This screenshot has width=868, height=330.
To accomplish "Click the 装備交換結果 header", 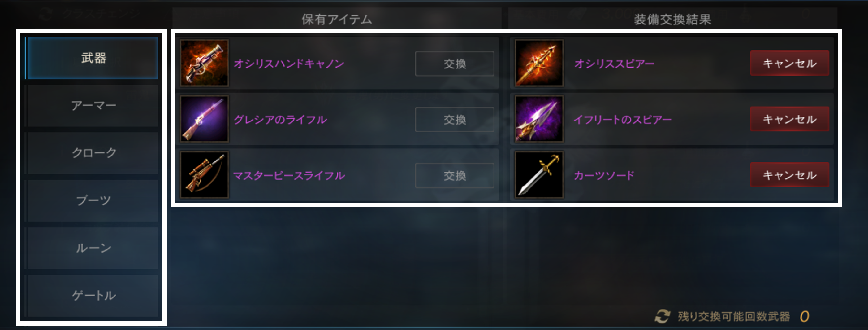I will click(672, 19).
